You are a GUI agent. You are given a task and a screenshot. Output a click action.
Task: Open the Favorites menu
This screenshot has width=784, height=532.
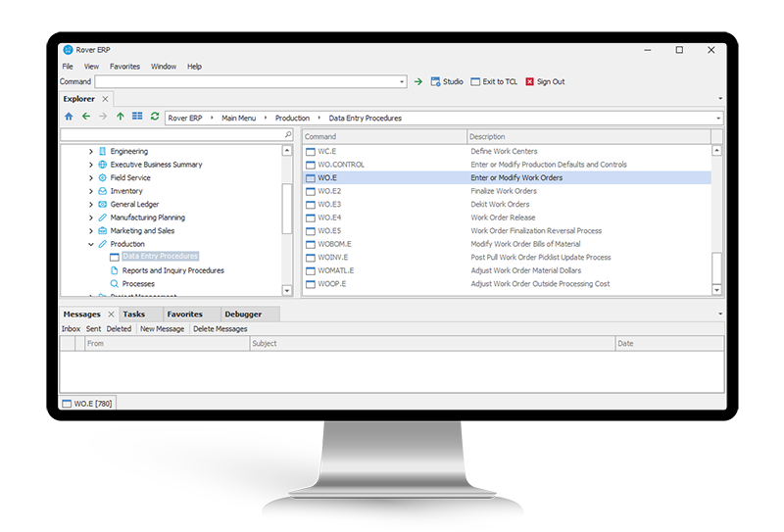[x=125, y=67]
